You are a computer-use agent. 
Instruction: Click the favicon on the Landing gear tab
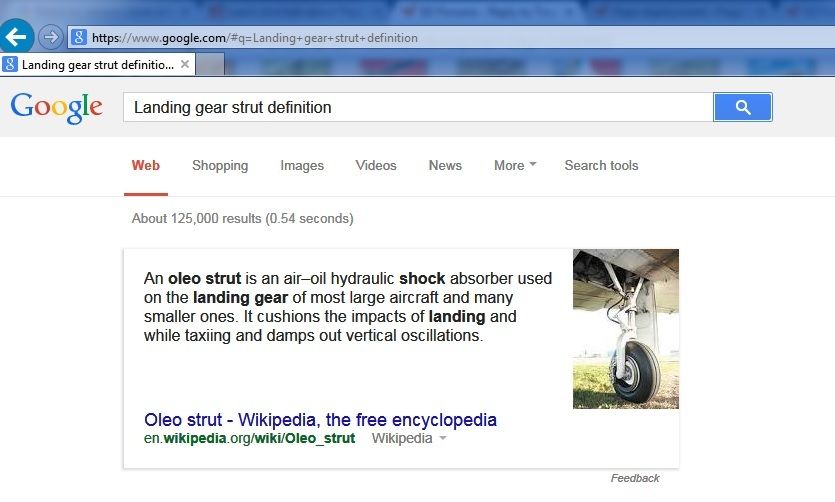click(x=10, y=64)
